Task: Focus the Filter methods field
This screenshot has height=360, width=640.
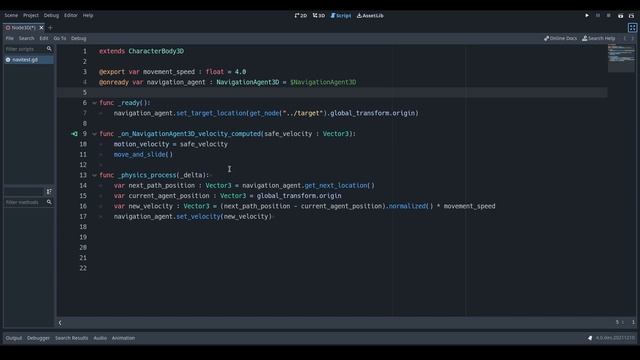Action: [24, 202]
